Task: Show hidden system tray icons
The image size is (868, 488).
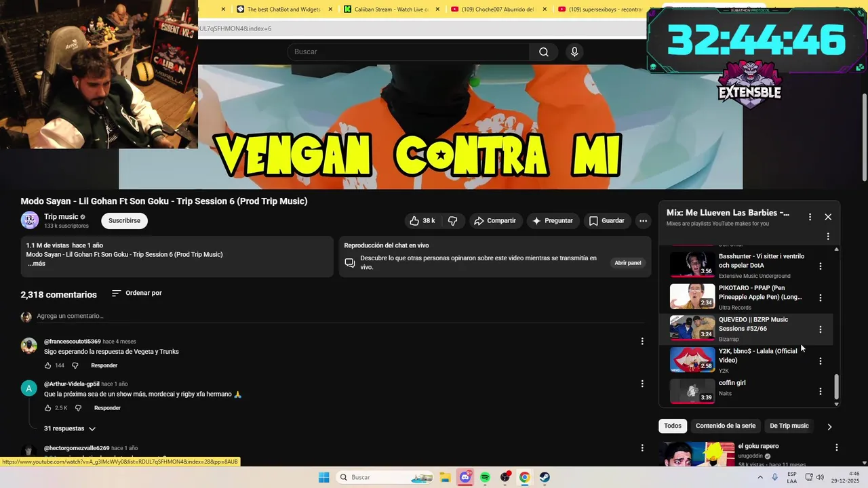Action: coord(761,477)
